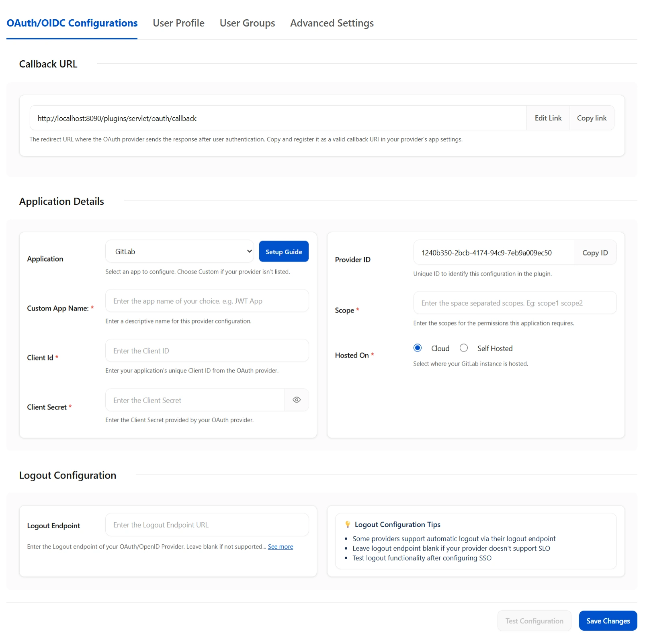
Task: Copy the Provider ID
Action: click(595, 252)
